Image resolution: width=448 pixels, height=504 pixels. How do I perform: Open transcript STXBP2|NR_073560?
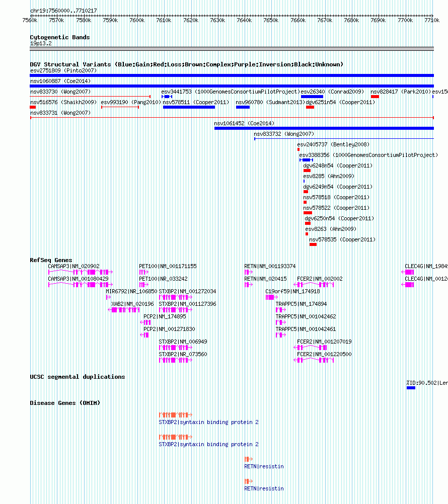183,354
